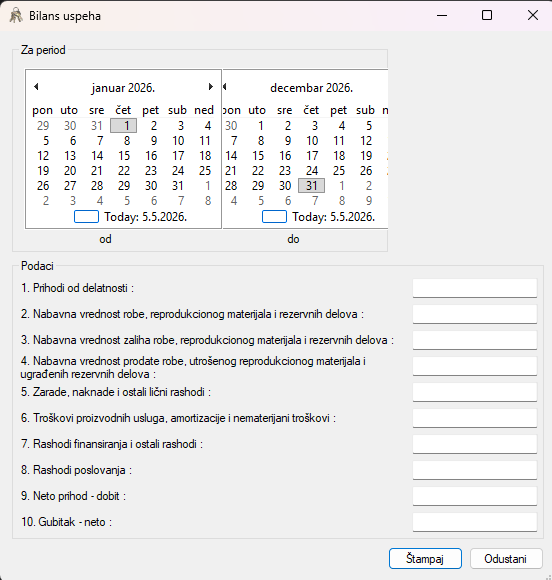The image size is (552, 580).
Task: Close the Bilans uspeha window
Action: tap(533, 15)
